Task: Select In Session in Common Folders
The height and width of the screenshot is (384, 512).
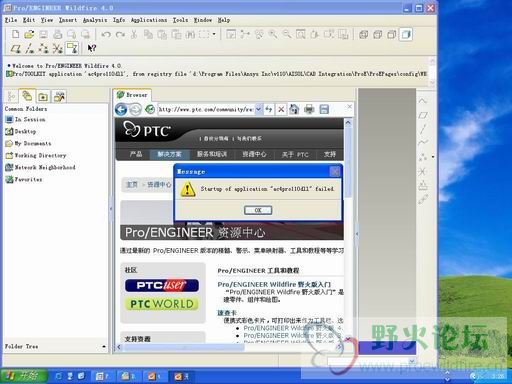Action: pyautogui.click(x=25, y=119)
